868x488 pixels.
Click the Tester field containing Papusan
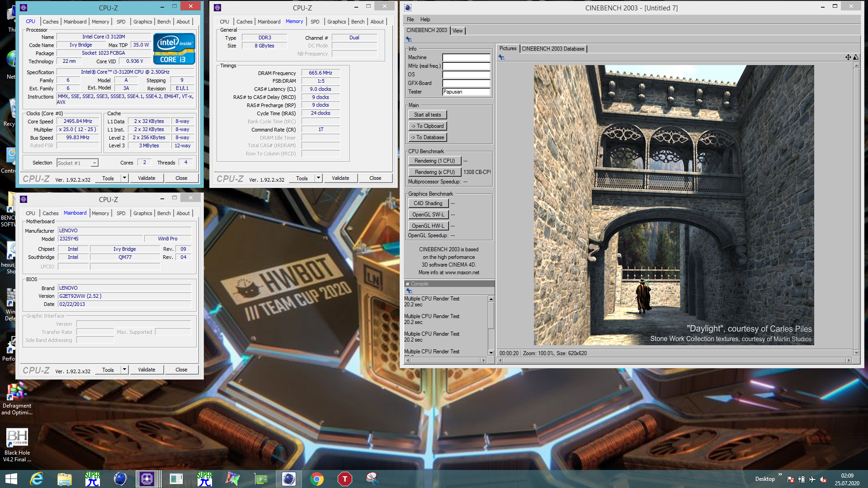point(466,92)
